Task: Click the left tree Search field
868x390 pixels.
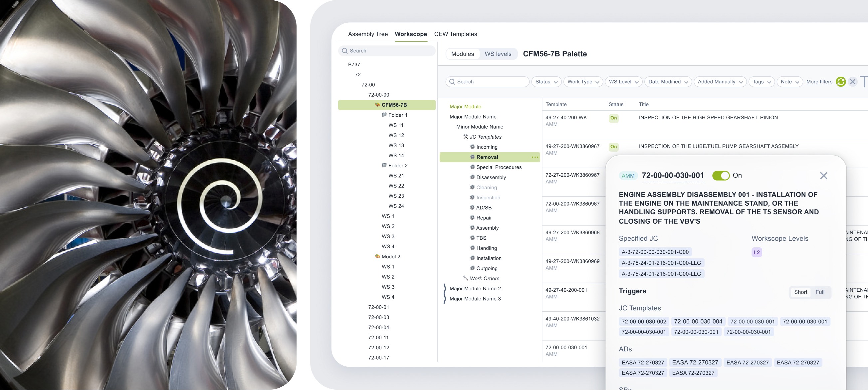Action: click(387, 51)
